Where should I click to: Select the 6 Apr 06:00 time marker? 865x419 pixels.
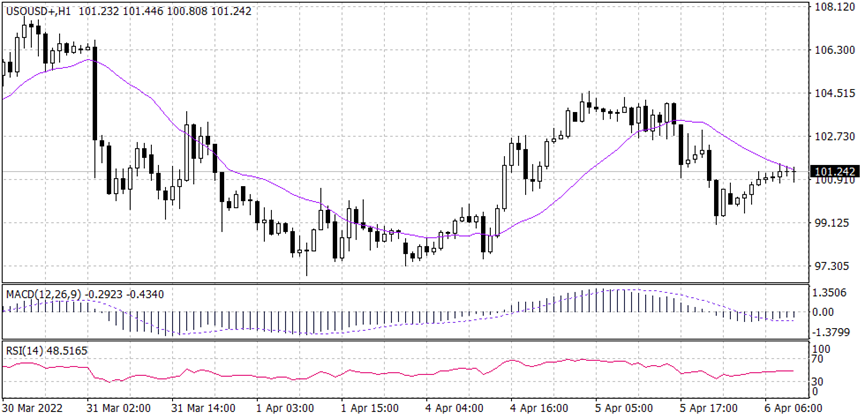[x=790, y=409]
